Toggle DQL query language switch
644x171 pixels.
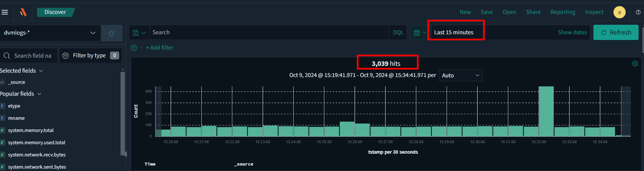pos(398,33)
